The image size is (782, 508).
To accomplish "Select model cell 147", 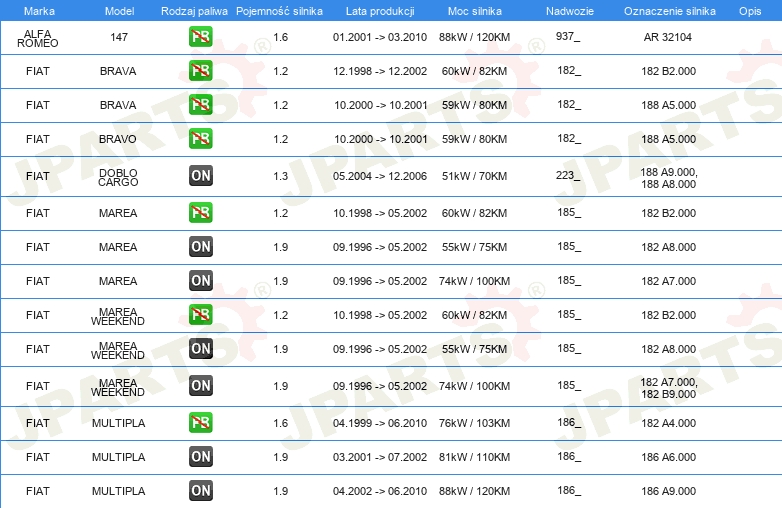I will click(x=119, y=37).
